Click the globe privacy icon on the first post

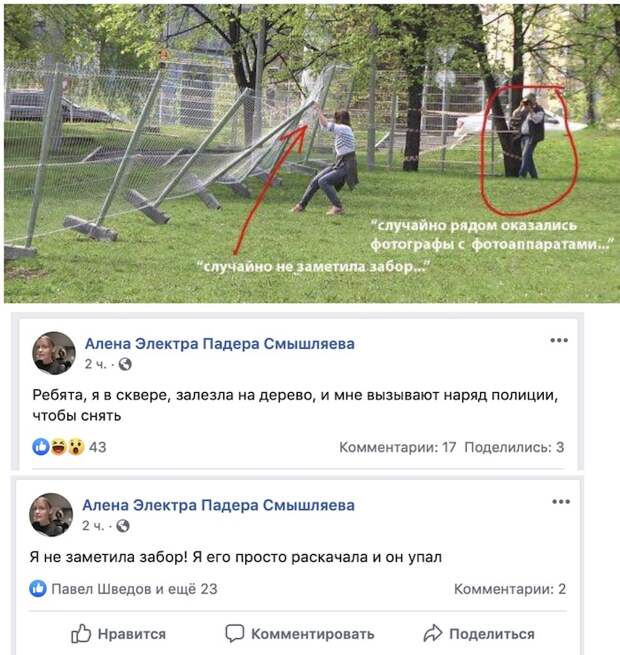(x=125, y=364)
